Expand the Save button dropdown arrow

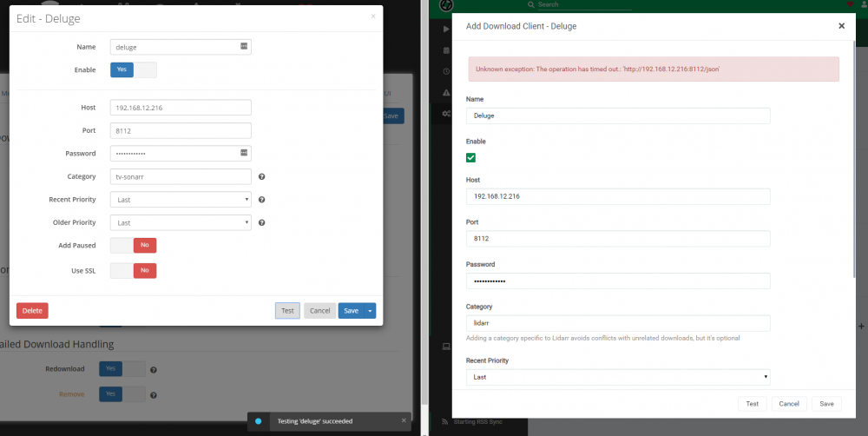(x=370, y=311)
